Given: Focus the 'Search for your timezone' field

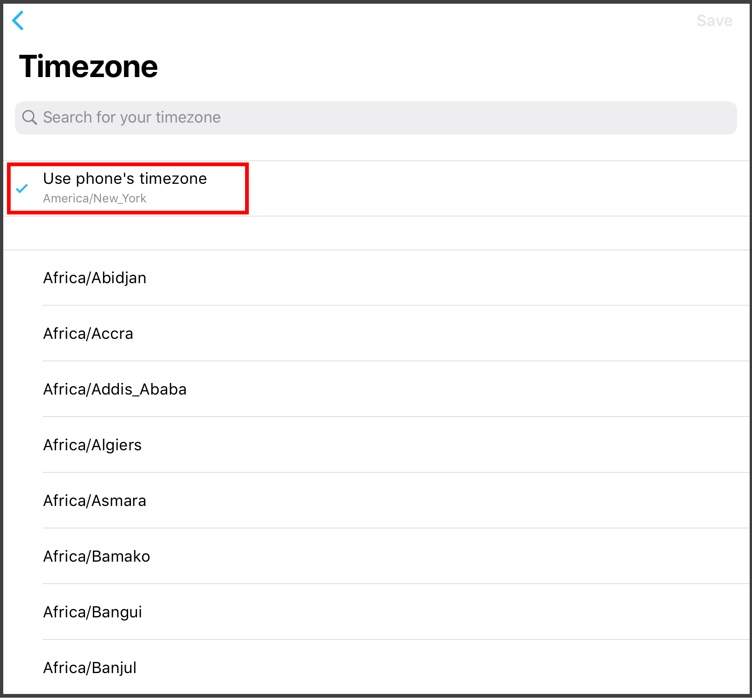Looking at the screenshot, I should [376, 118].
